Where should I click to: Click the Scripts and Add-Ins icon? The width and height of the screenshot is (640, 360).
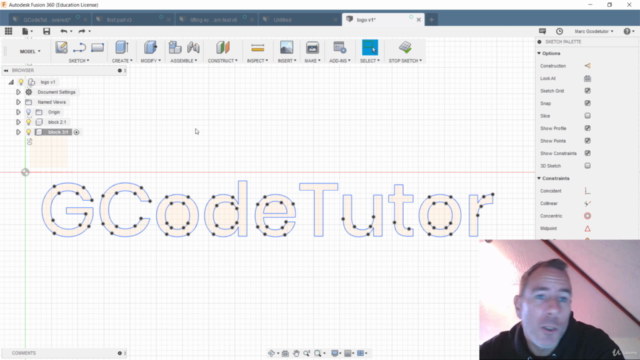[x=340, y=47]
